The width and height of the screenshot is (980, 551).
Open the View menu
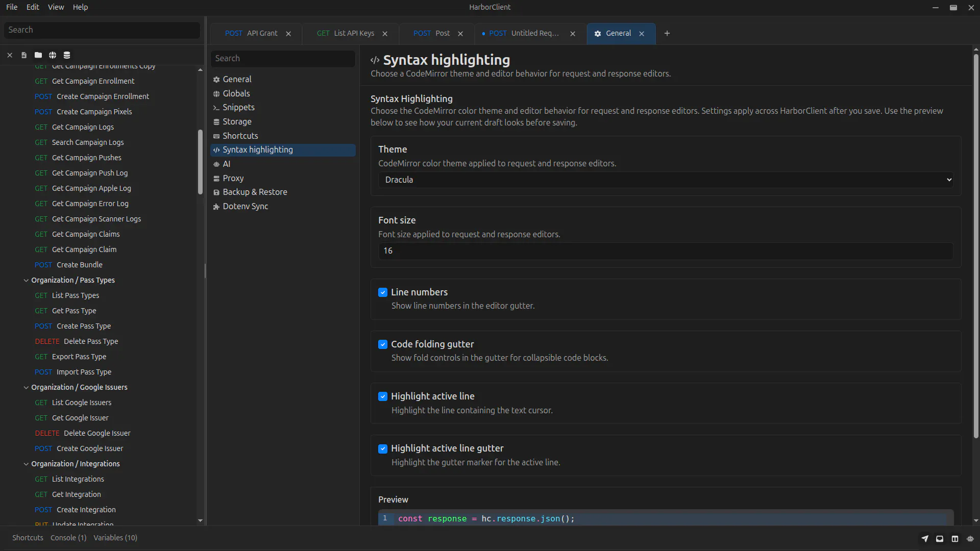click(x=56, y=7)
